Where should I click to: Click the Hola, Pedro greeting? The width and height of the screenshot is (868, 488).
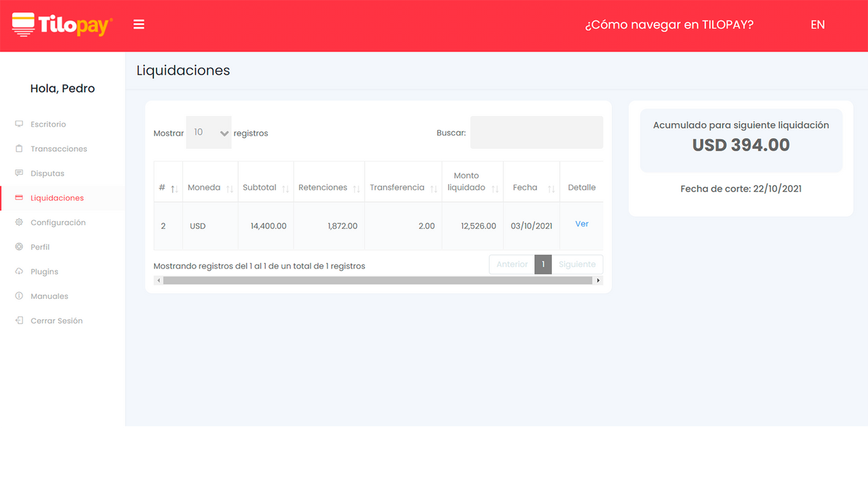point(62,88)
